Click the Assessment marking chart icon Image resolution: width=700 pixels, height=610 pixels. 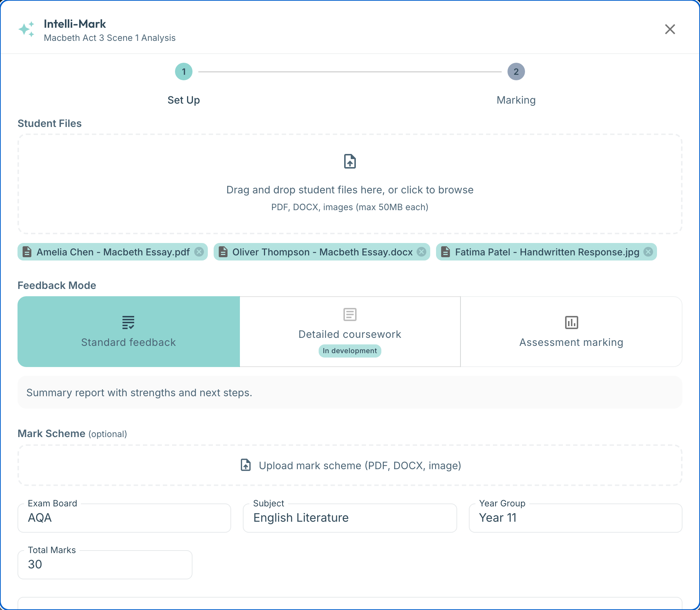[x=572, y=323]
